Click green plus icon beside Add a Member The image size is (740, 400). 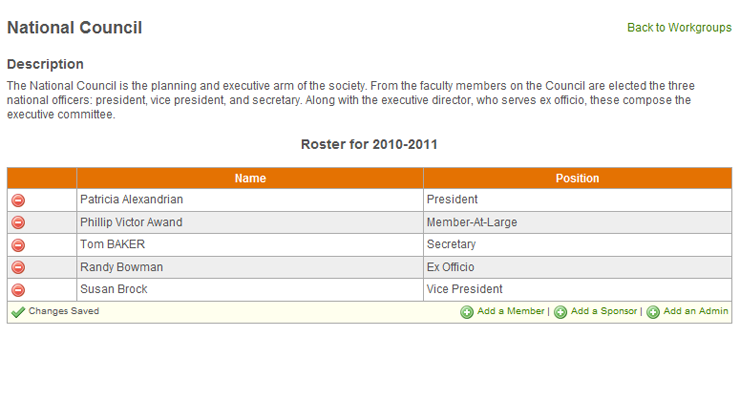pyautogui.click(x=467, y=312)
